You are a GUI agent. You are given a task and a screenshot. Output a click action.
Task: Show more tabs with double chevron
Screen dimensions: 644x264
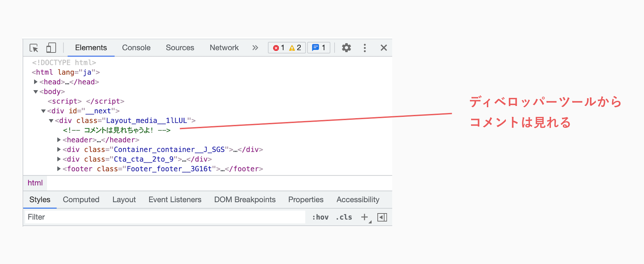255,47
